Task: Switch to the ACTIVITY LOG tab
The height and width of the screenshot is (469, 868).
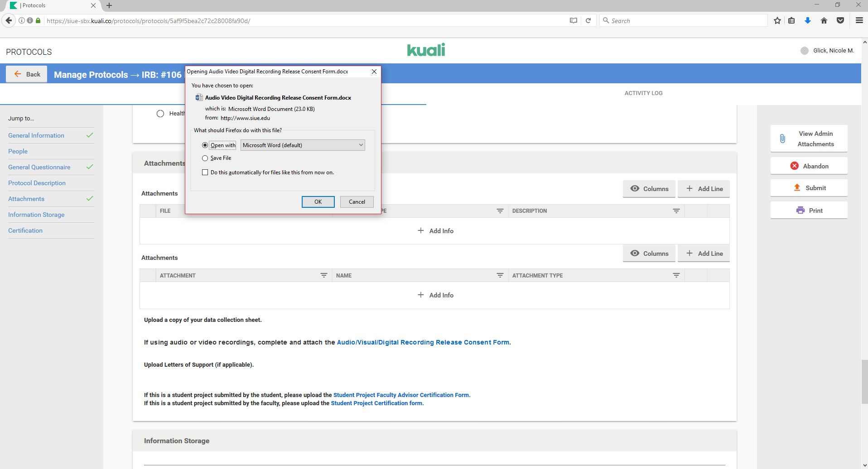Action: 643,93
